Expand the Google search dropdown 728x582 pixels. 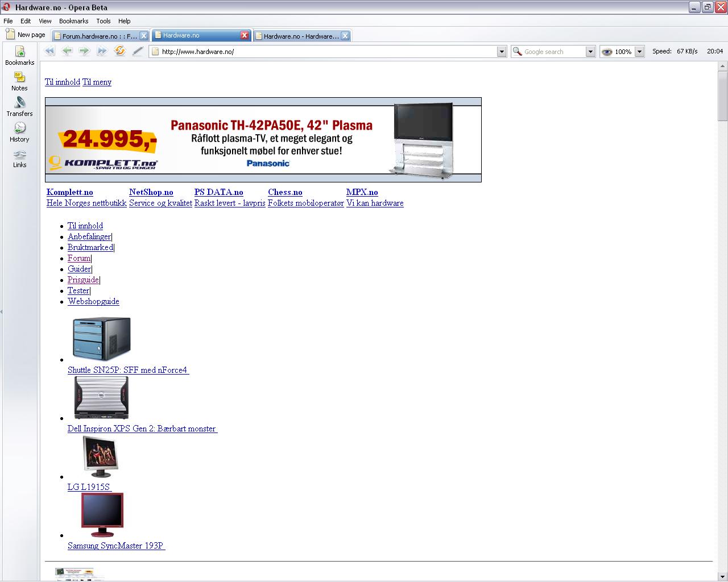point(590,52)
